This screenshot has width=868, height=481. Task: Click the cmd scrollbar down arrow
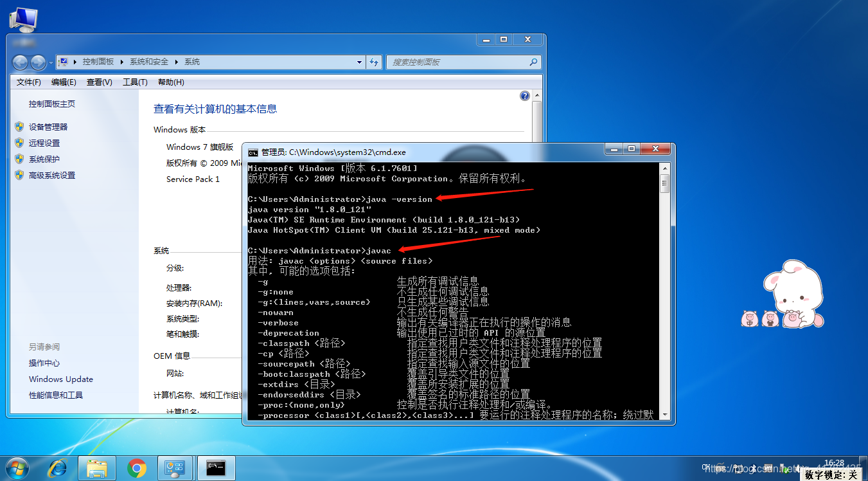[x=665, y=415]
